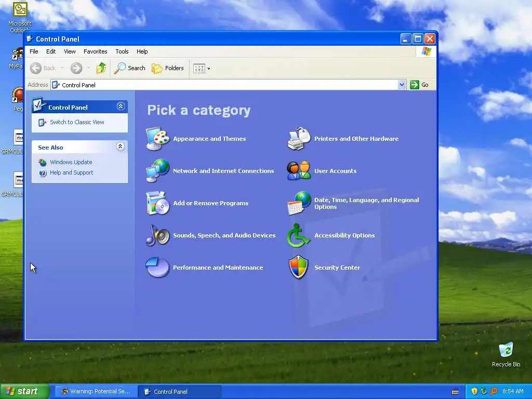Open the Help menu
Viewport: 532px width, 399px height.
click(x=142, y=51)
